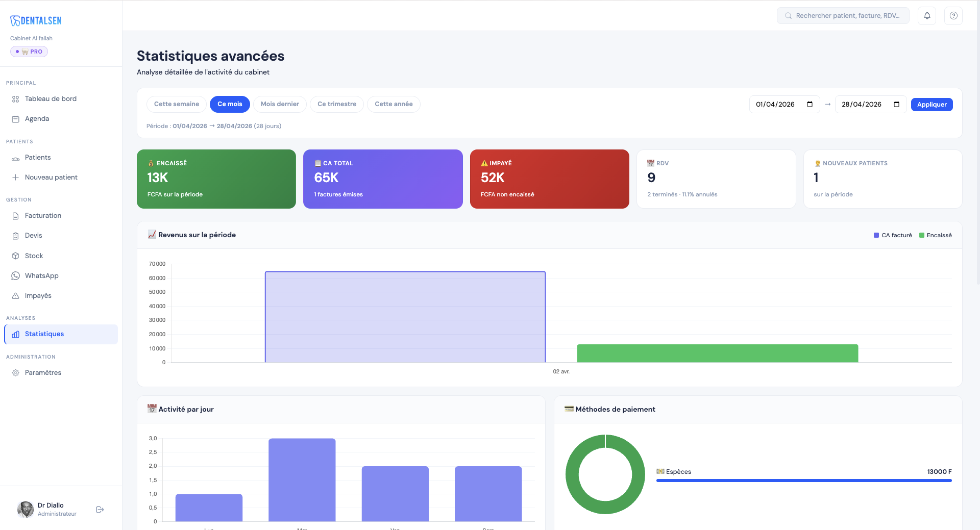Open Tableau de bord page

click(x=61, y=99)
